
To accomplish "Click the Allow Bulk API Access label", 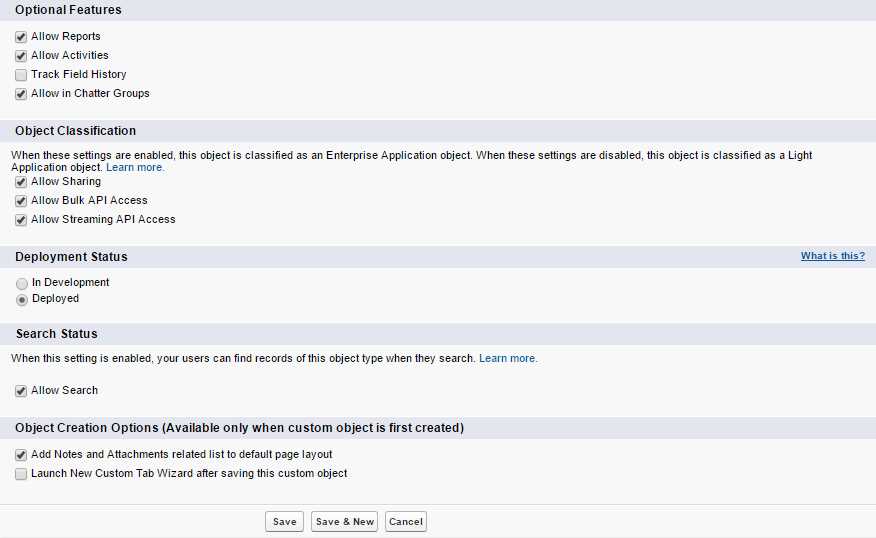I will click(89, 201).
